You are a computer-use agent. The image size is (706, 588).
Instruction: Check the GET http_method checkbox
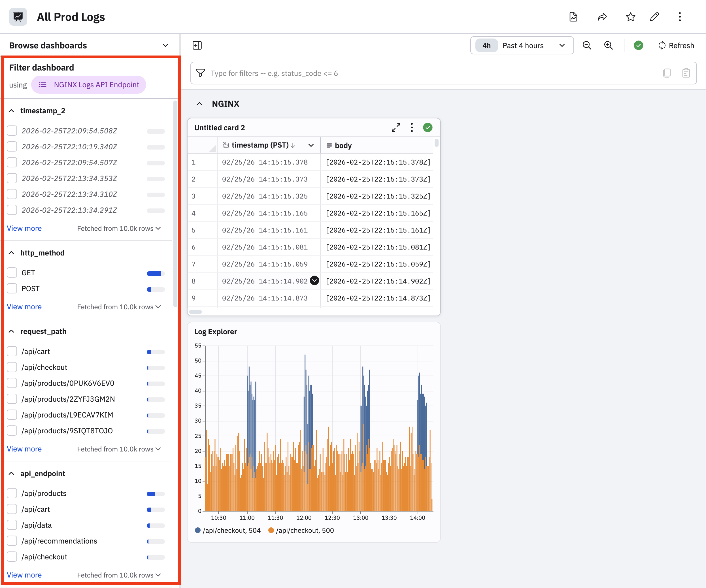pyautogui.click(x=12, y=273)
